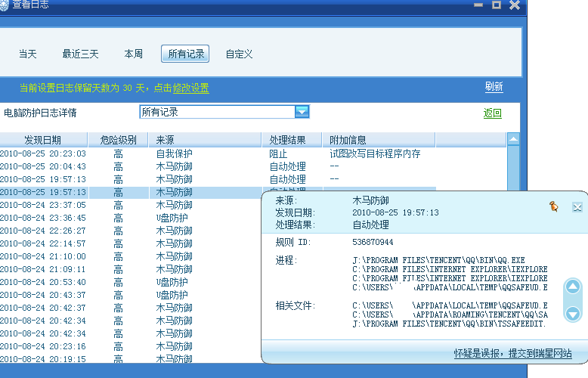Select log row 2010-08-25 20:04:43
The height and width of the screenshot is (378, 588).
218,166
